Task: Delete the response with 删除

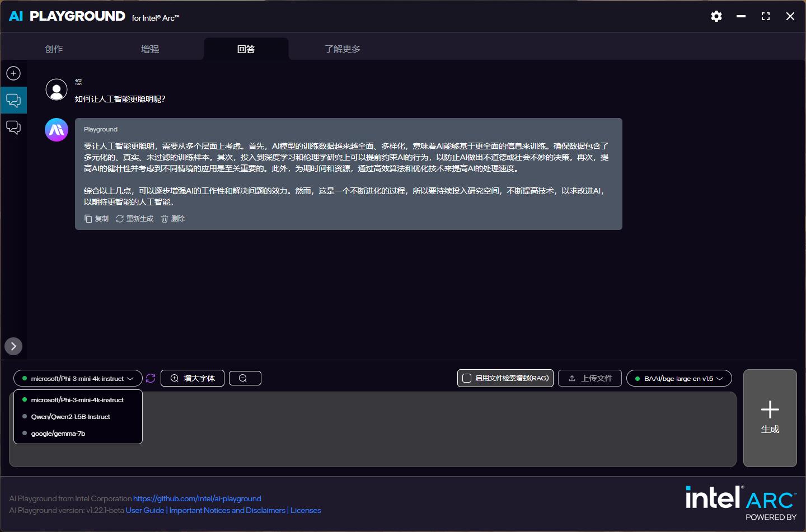Action: tap(173, 219)
